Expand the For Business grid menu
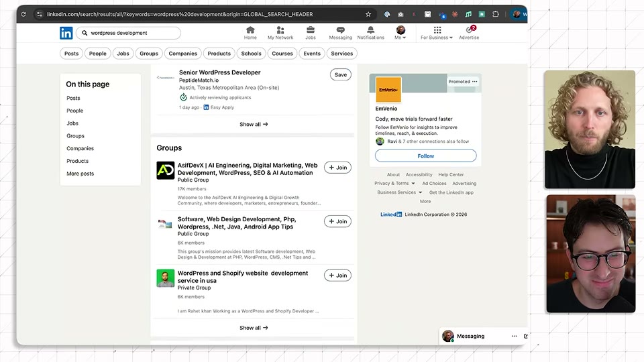 tap(437, 33)
